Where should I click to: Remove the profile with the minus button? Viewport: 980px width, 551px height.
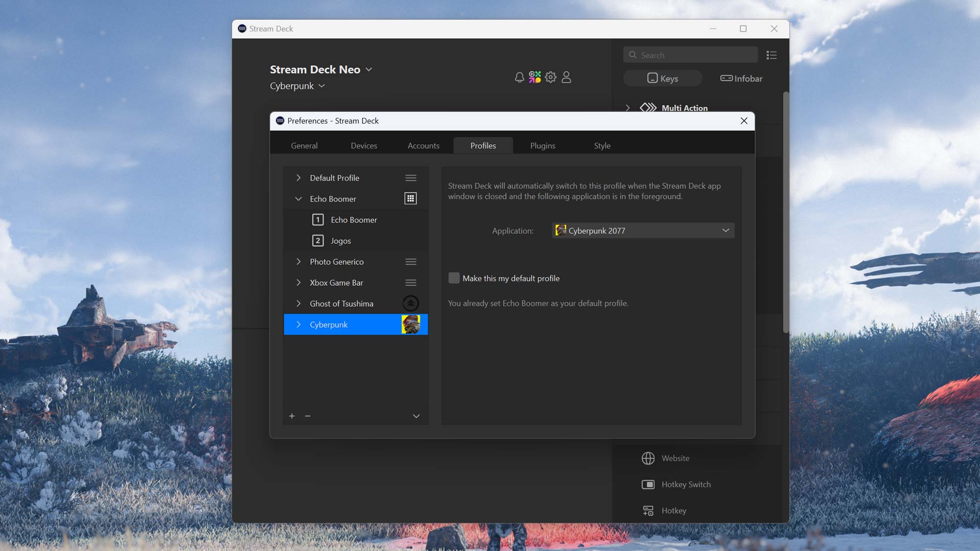click(x=307, y=416)
